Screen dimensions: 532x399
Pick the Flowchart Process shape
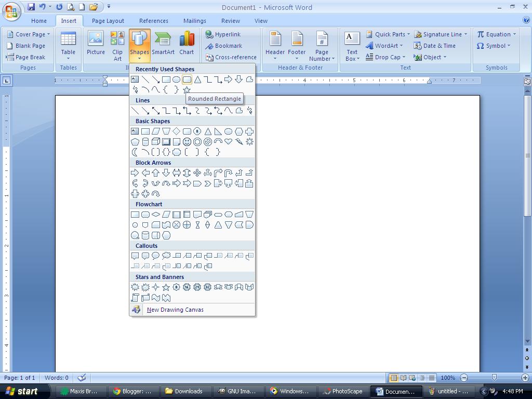pyautogui.click(x=135, y=215)
